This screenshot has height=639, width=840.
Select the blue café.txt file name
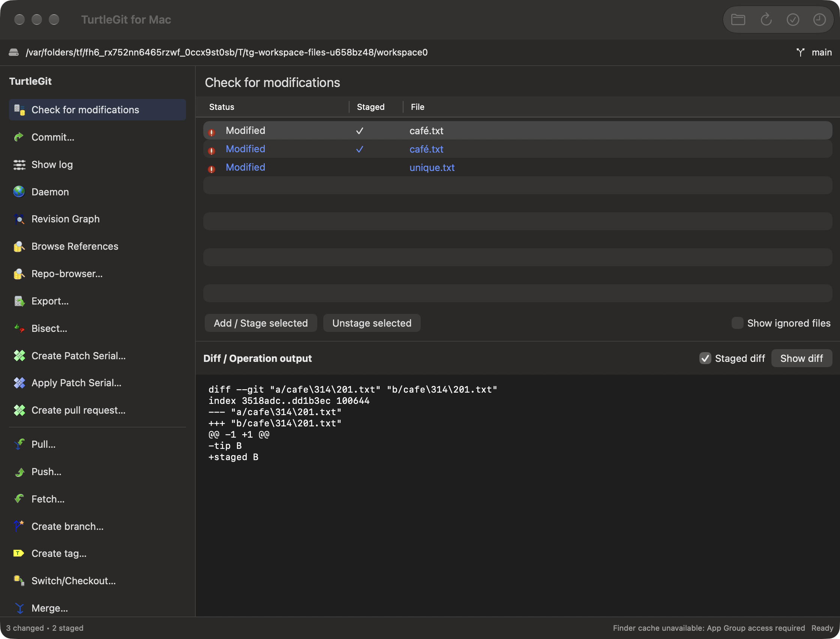pos(426,149)
